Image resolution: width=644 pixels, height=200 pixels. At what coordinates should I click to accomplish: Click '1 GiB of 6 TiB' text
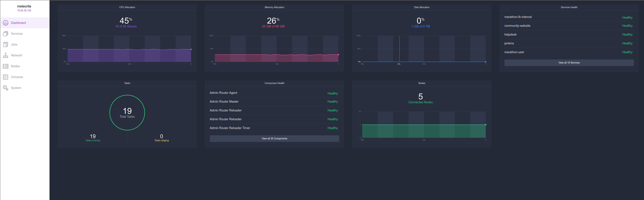[x=420, y=26]
